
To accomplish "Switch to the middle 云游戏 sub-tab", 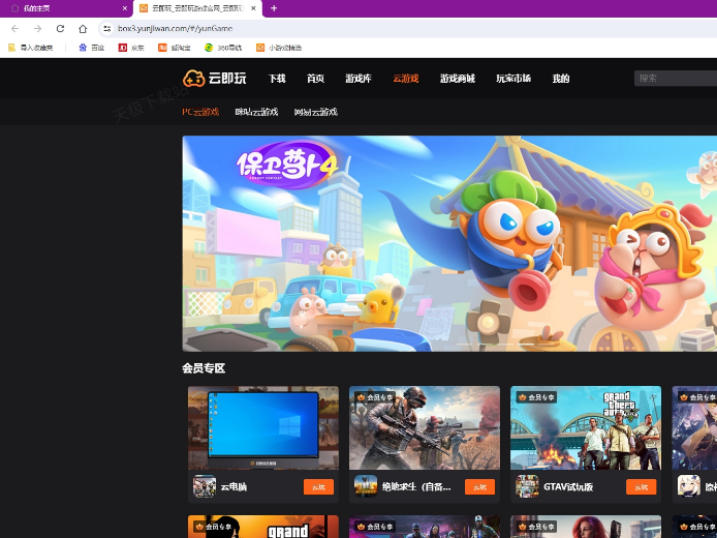I will pos(257,112).
